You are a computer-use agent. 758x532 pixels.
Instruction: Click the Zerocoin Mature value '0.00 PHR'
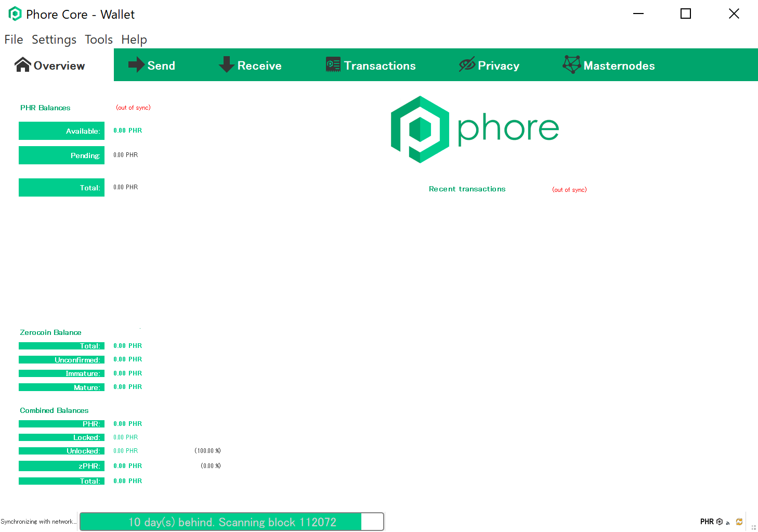(x=128, y=387)
